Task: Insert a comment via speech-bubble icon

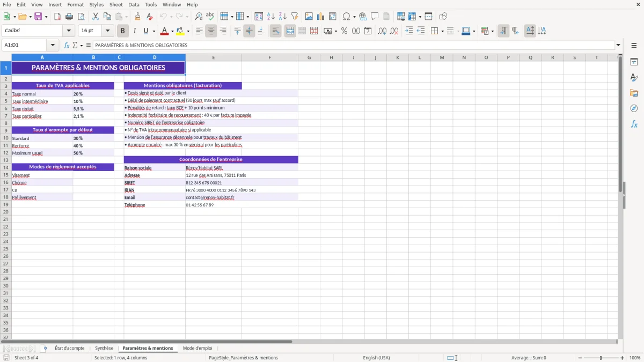Action: pyautogui.click(x=375, y=17)
